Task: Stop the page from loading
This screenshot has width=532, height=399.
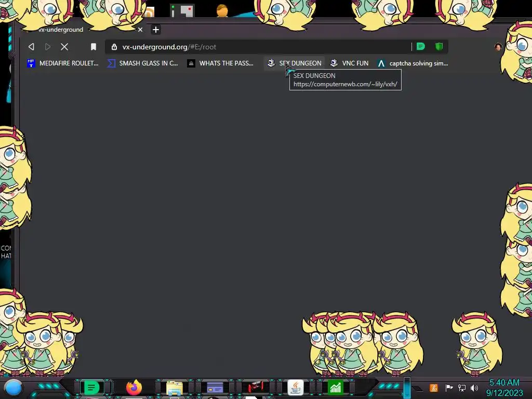Action: point(64,47)
